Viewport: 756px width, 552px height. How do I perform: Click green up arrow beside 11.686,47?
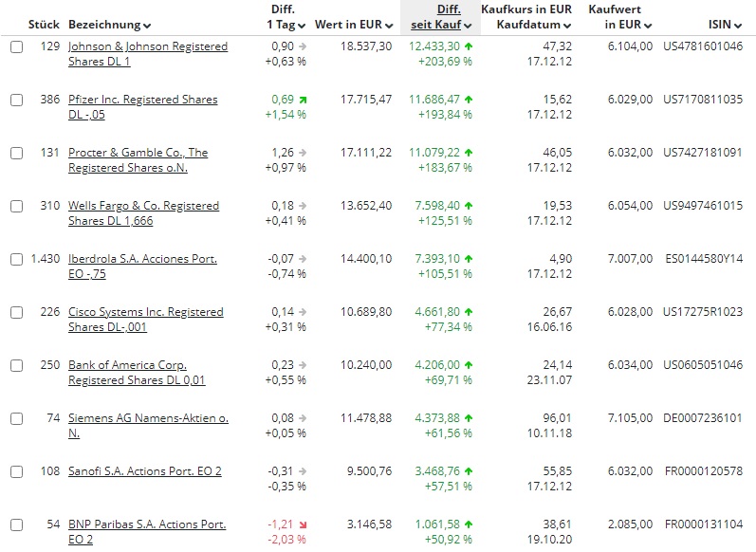pos(469,100)
